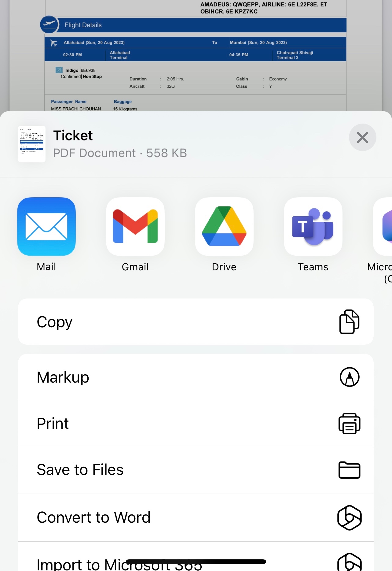Tap the 'Allahabad Terminal' departure terminal text
The image size is (392, 571).
tap(120, 55)
